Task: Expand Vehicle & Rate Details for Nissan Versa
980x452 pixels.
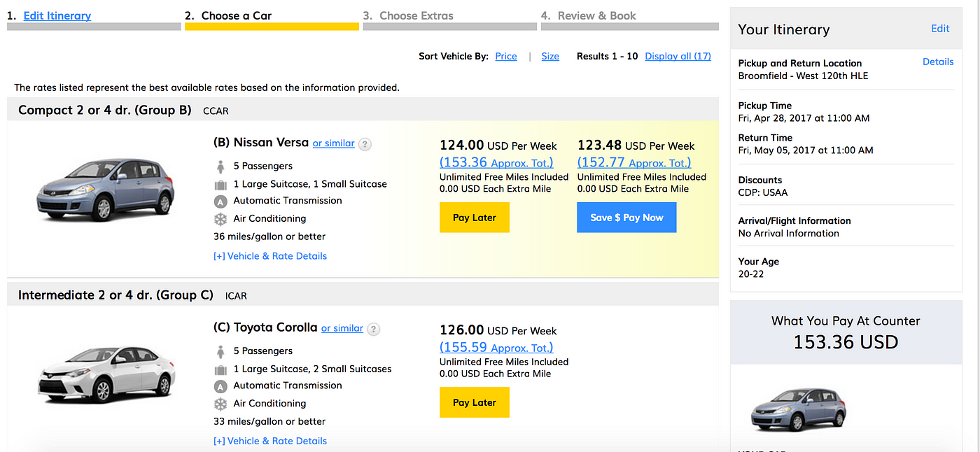Action: [270, 256]
